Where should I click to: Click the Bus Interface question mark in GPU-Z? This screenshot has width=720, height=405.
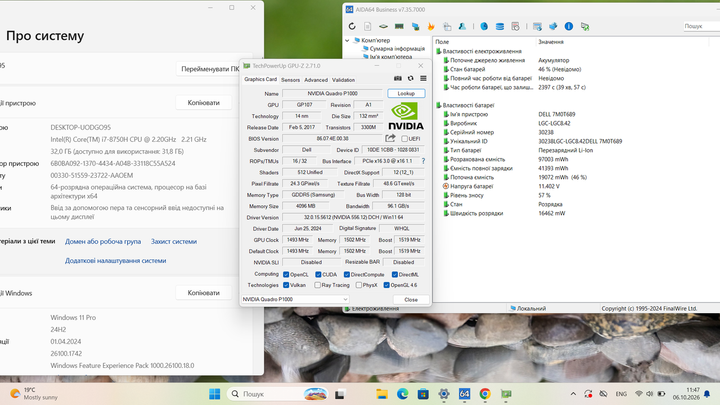pos(423,161)
